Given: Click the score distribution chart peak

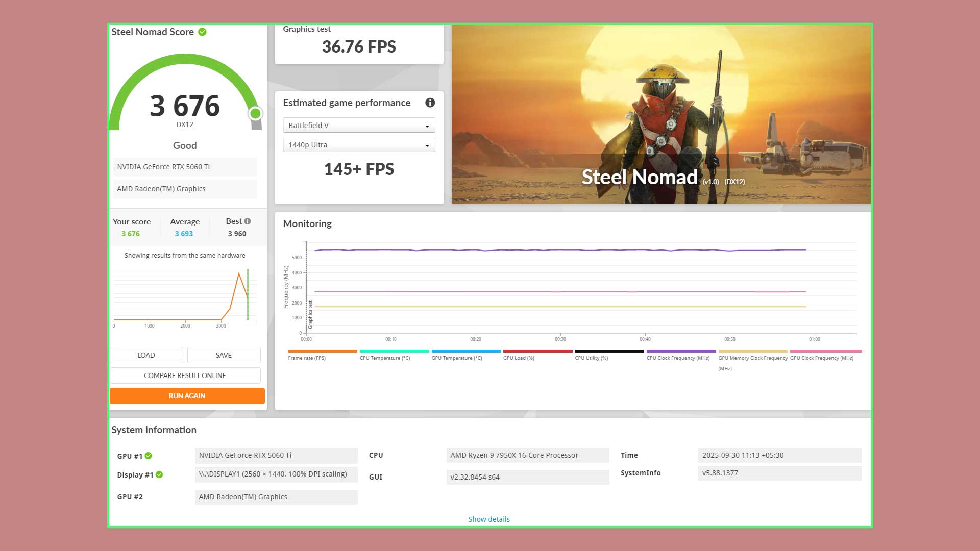Looking at the screenshot, I should coord(239,274).
